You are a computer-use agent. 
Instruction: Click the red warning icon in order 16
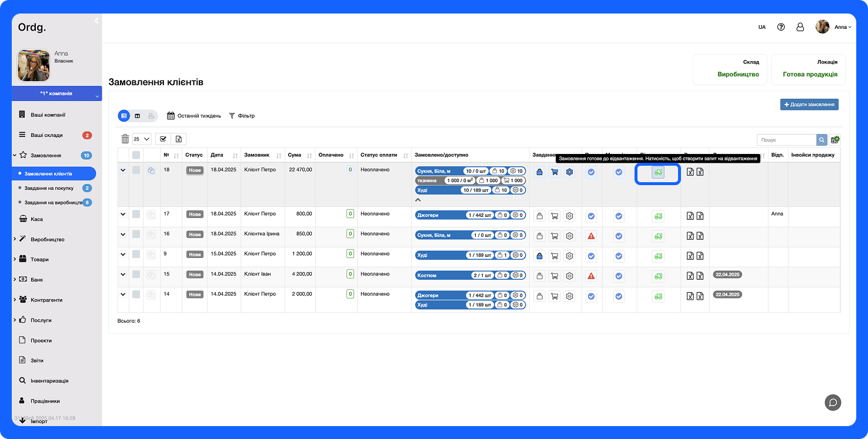tap(591, 236)
